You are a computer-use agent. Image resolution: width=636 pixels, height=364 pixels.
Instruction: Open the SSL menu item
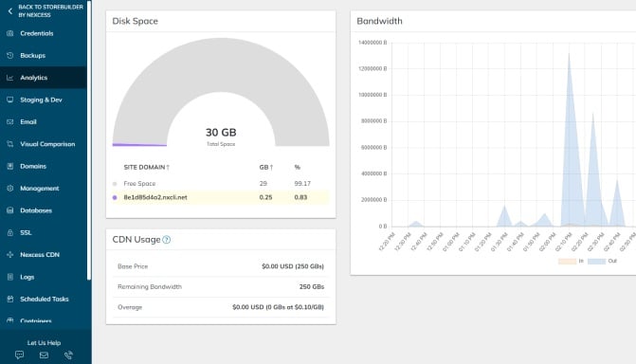pos(44,232)
